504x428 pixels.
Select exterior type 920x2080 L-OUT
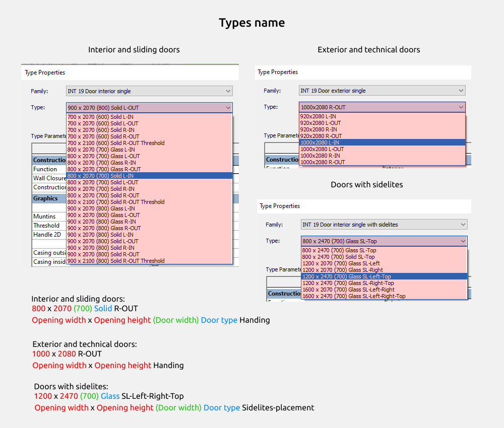coord(382,123)
